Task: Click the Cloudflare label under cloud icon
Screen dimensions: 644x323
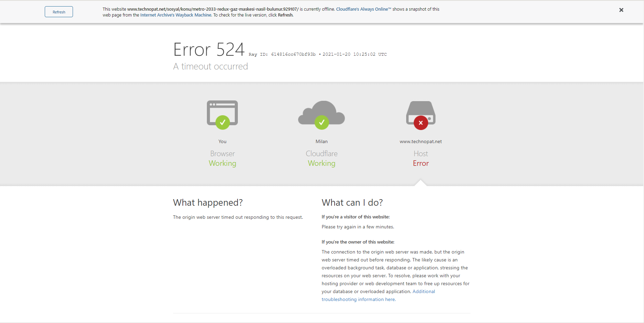Action: [321, 154]
